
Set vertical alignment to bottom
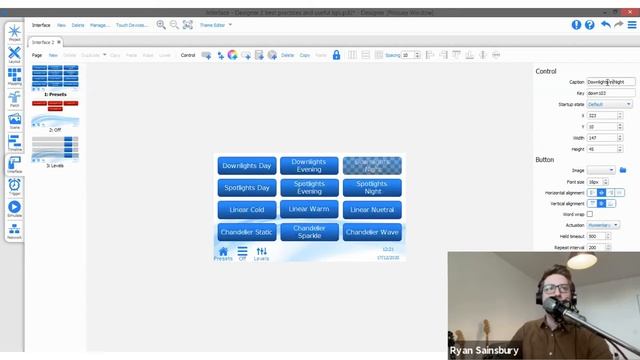point(610,203)
